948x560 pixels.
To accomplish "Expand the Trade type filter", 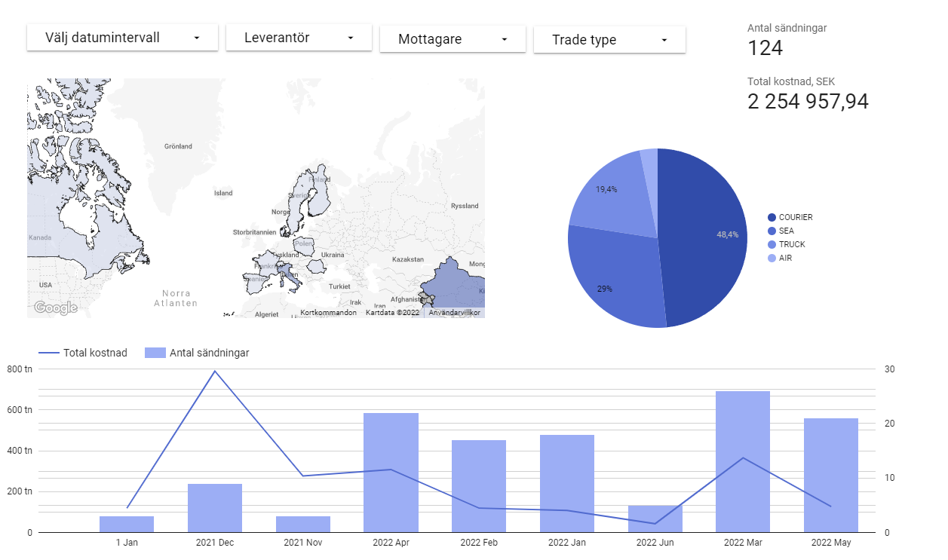I will click(609, 40).
